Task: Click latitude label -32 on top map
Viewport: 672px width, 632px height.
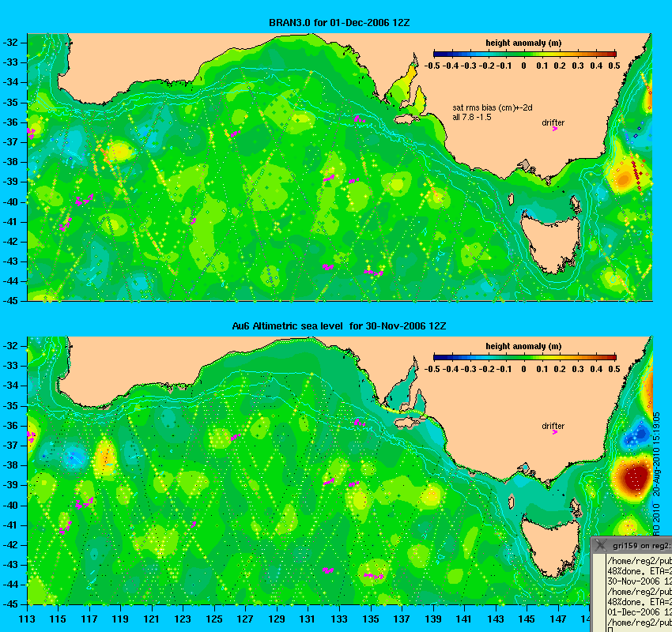Action: (x=9, y=43)
